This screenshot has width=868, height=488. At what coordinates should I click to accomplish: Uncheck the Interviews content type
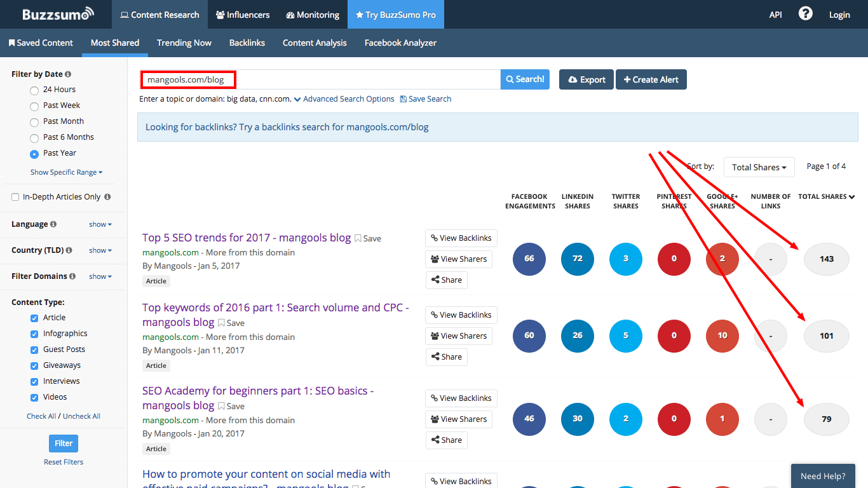coord(34,381)
